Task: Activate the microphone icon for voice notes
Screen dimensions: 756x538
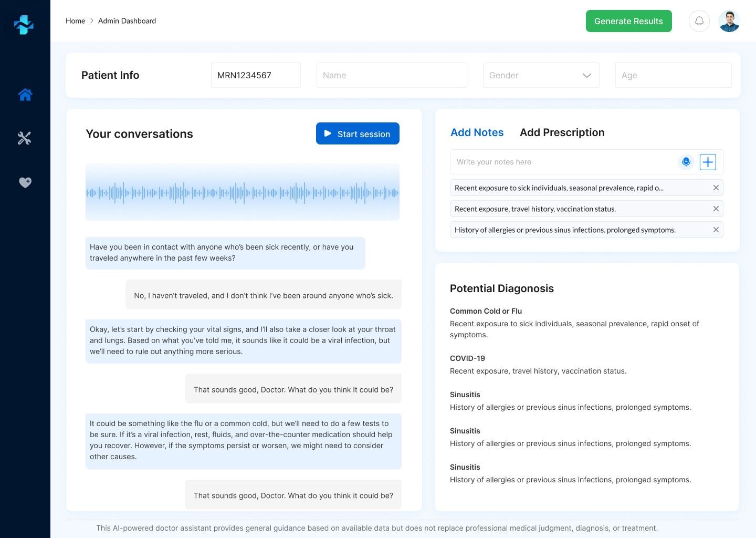Action: point(686,162)
